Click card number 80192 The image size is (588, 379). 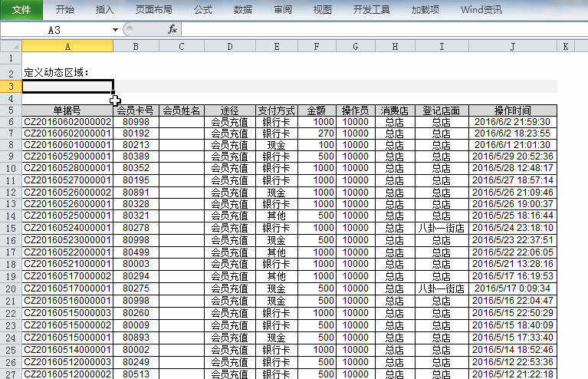tap(136, 133)
